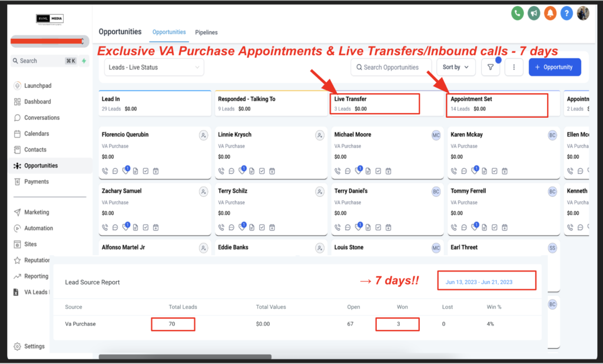Image resolution: width=603 pixels, height=364 pixels.
Task: Click the blue help question mark icon
Action: (566, 13)
